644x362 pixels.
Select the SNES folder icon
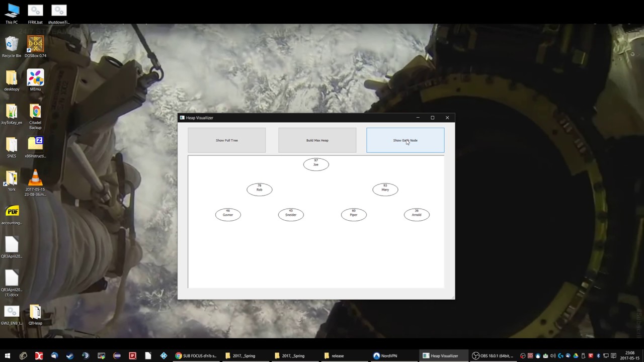click(x=12, y=147)
